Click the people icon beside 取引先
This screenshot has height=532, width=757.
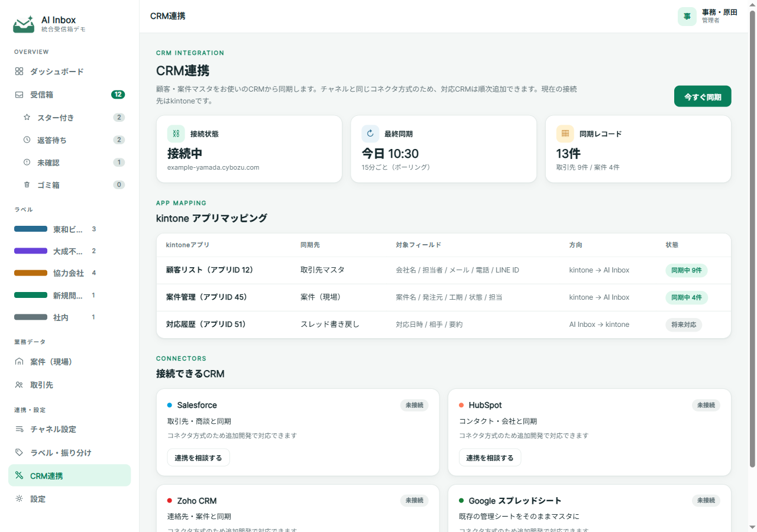coord(19,385)
